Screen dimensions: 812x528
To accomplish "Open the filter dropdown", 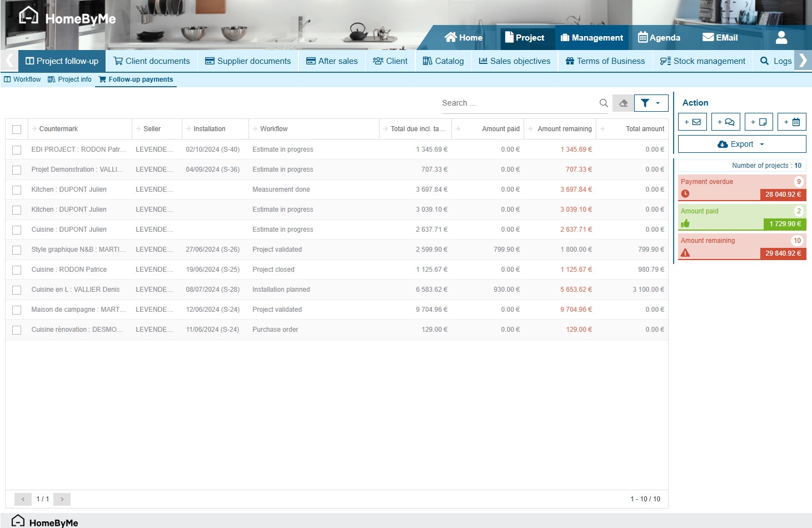I will click(651, 103).
